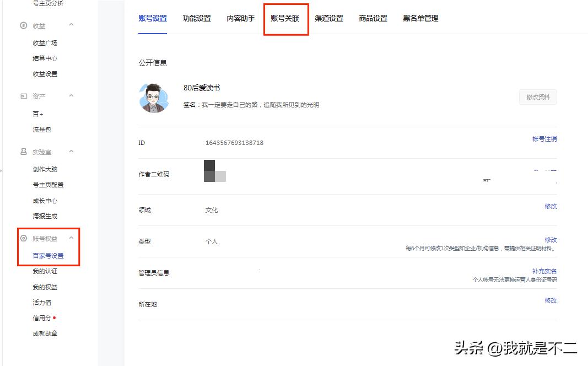Switch to the 内容助手 tab
The height and width of the screenshot is (366, 588).
241,18
